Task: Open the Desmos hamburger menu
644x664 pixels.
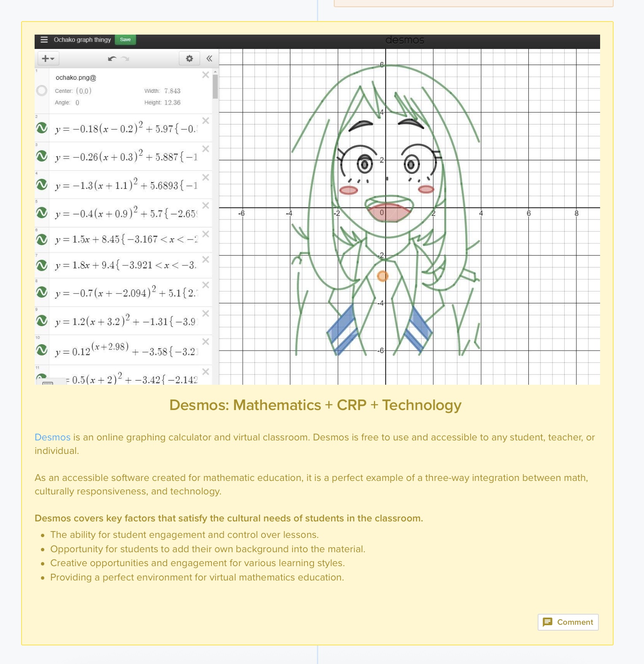Action: coord(44,40)
